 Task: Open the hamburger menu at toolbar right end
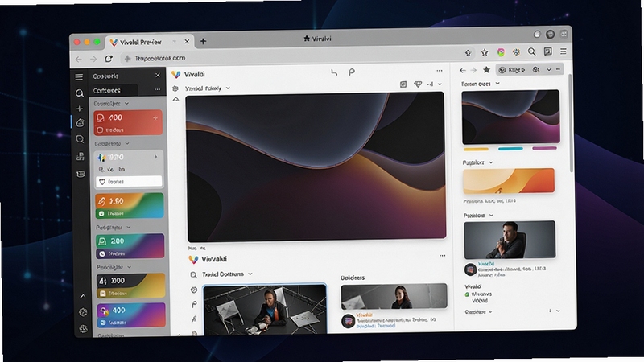pyautogui.click(x=563, y=51)
